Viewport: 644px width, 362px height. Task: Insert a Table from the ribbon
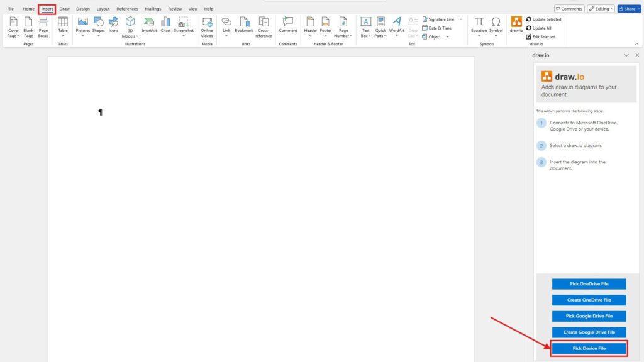(62, 25)
